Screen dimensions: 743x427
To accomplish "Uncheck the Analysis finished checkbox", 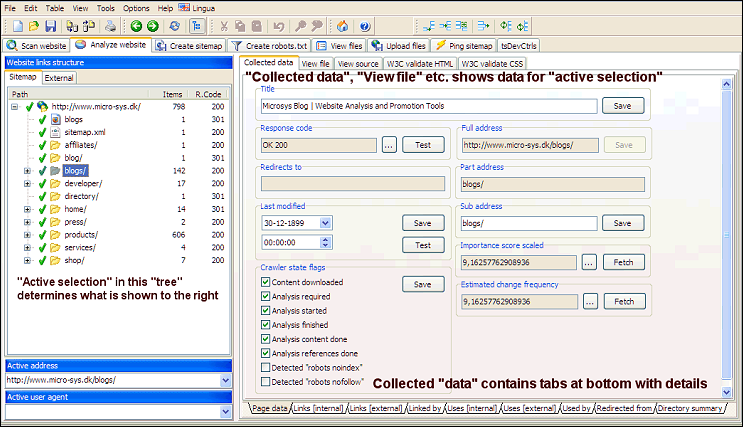I will pyautogui.click(x=266, y=325).
